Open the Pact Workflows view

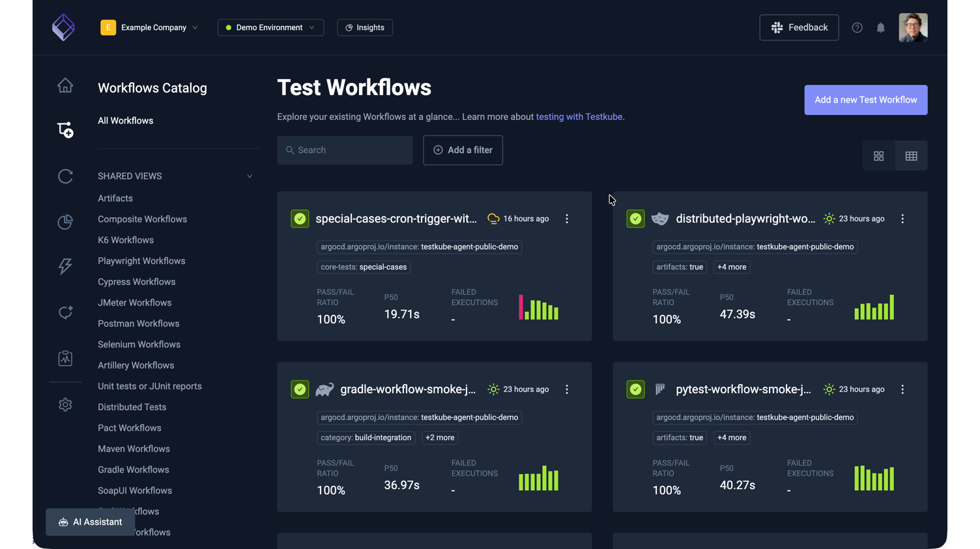[x=130, y=428]
